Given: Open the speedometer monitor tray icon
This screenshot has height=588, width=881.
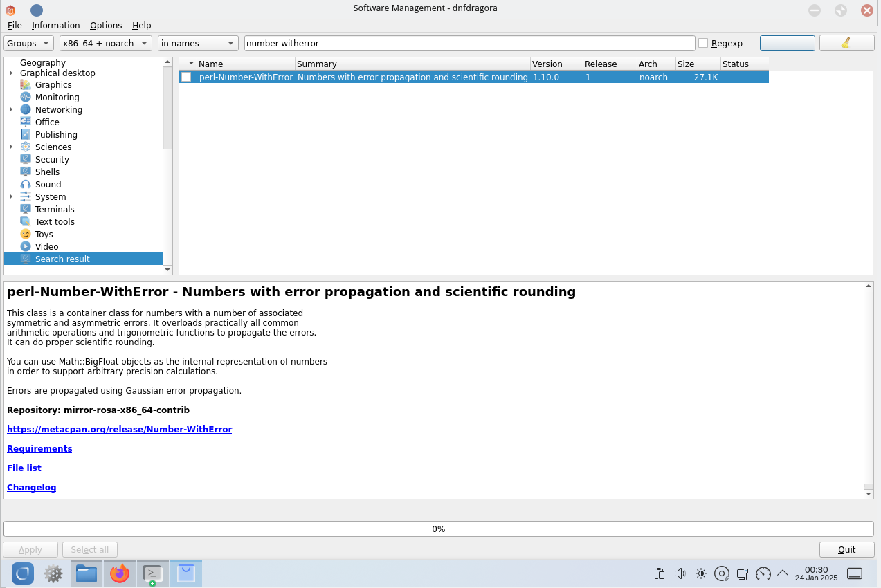Looking at the screenshot, I should [x=763, y=573].
